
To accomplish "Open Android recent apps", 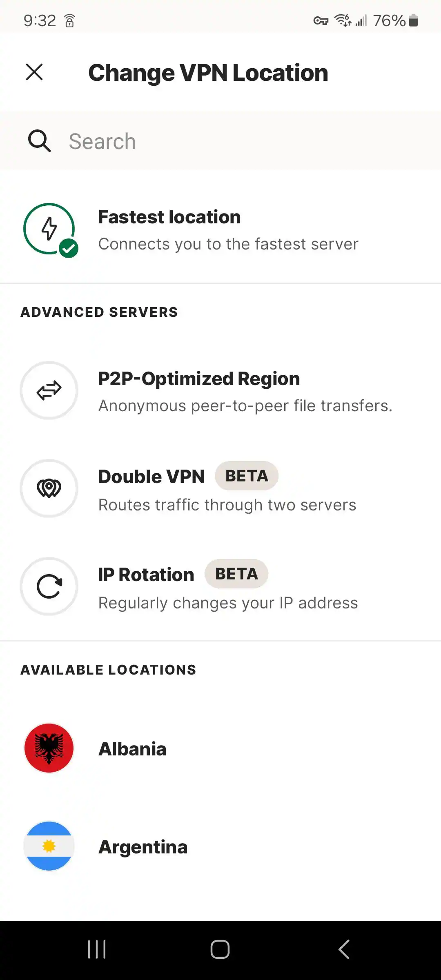I will tap(97, 949).
